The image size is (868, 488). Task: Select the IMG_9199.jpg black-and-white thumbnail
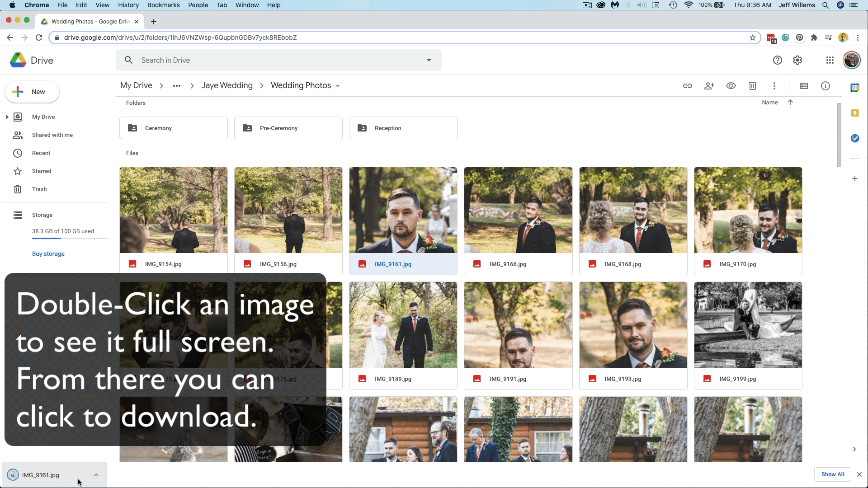[x=748, y=325]
